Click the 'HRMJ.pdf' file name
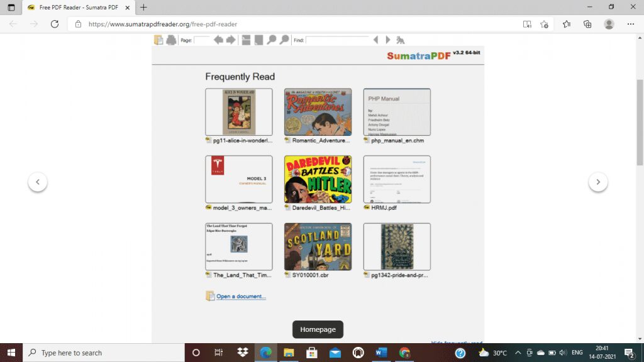 [384, 207]
